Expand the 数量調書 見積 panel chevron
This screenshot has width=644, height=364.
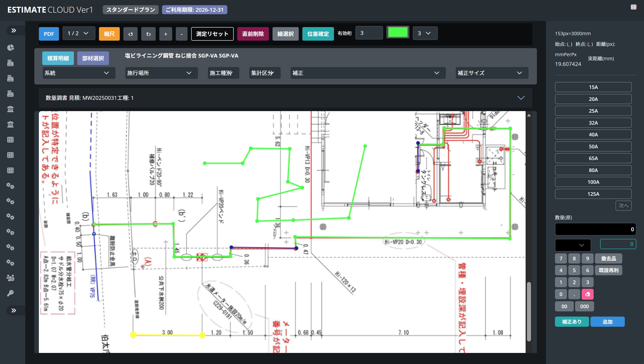pos(521,98)
